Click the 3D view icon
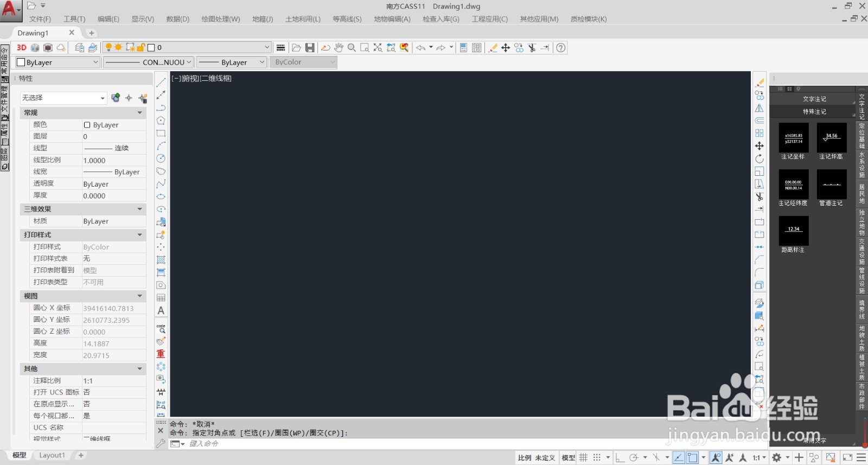Viewport: 868px width, 465px height. (22, 48)
